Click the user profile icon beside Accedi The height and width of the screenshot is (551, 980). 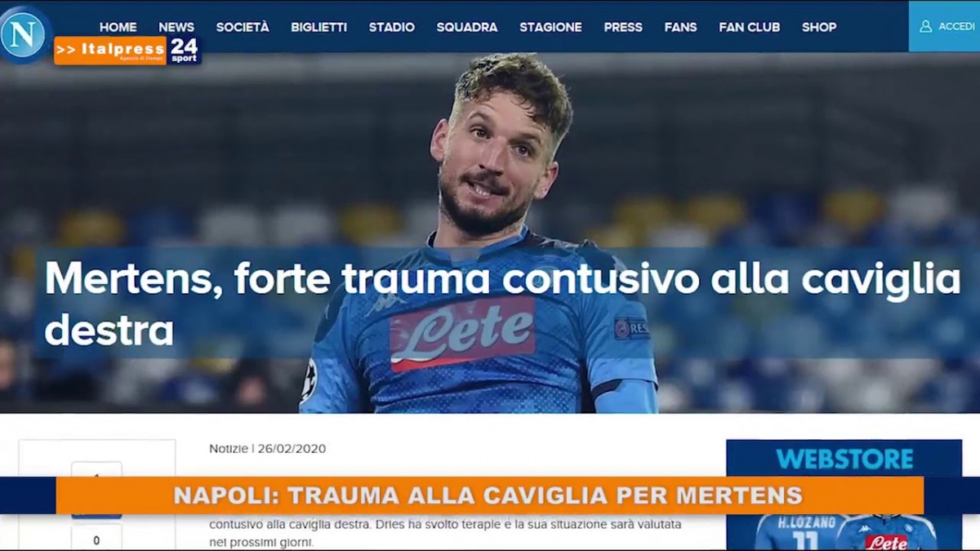[x=925, y=26]
